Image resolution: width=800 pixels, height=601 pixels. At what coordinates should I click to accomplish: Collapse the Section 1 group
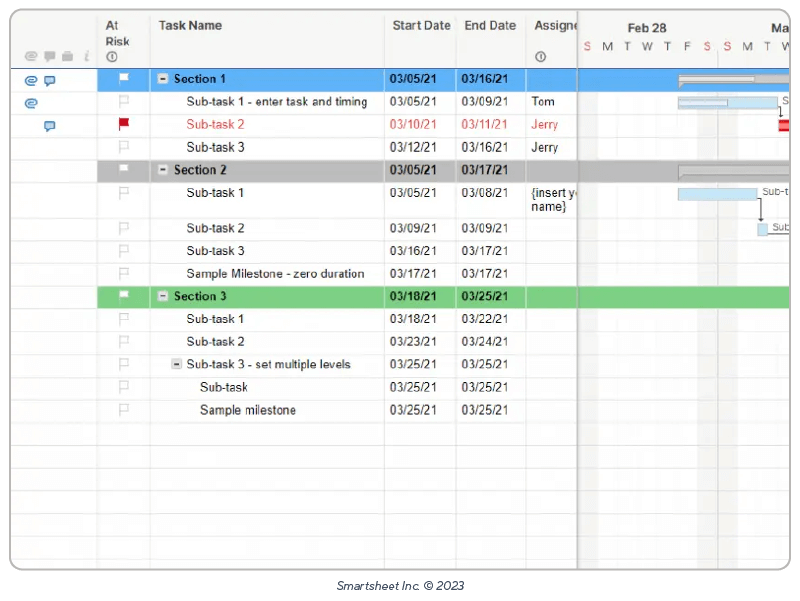pyautogui.click(x=163, y=79)
